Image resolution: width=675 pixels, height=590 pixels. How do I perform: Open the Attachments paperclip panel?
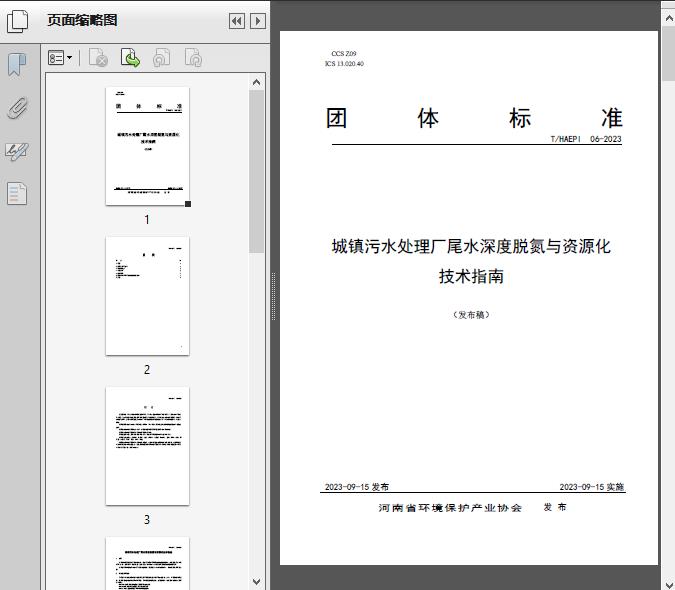[17, 108]
